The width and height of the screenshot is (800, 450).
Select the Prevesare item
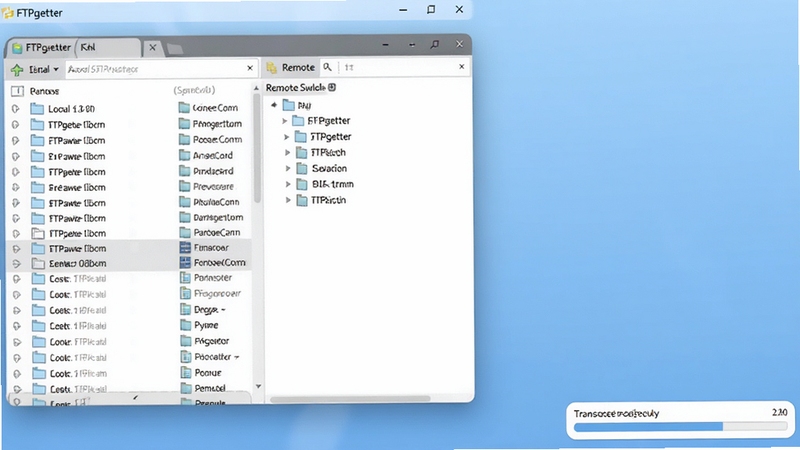(x=207, y=187)
